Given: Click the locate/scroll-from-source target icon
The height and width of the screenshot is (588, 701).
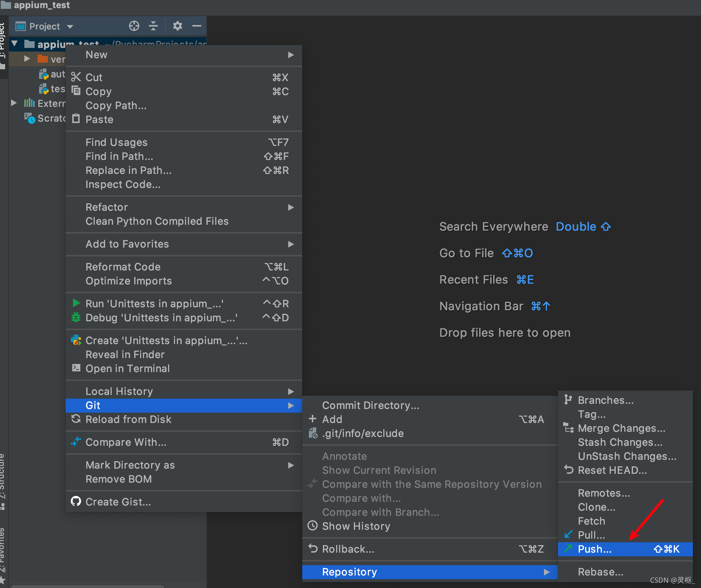Looking at the screenshot, I should click(x=134, y=26).
